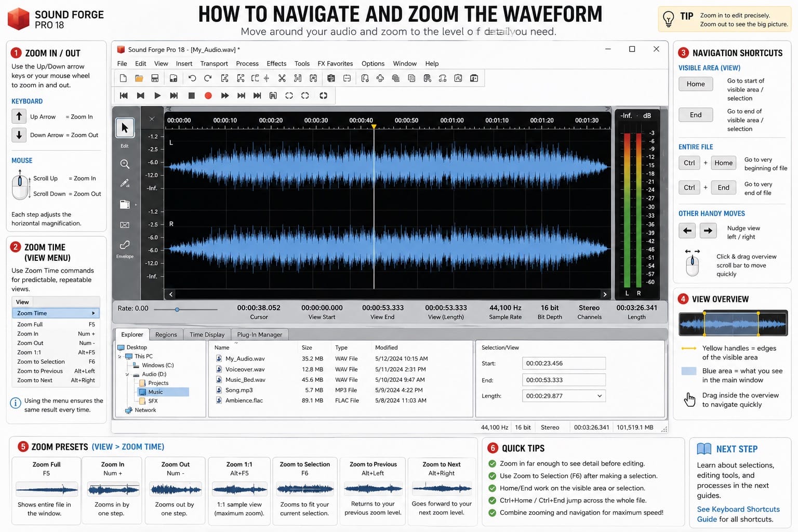
Task: Click the yellow Open folder toolbar icon
Action: 139,78
